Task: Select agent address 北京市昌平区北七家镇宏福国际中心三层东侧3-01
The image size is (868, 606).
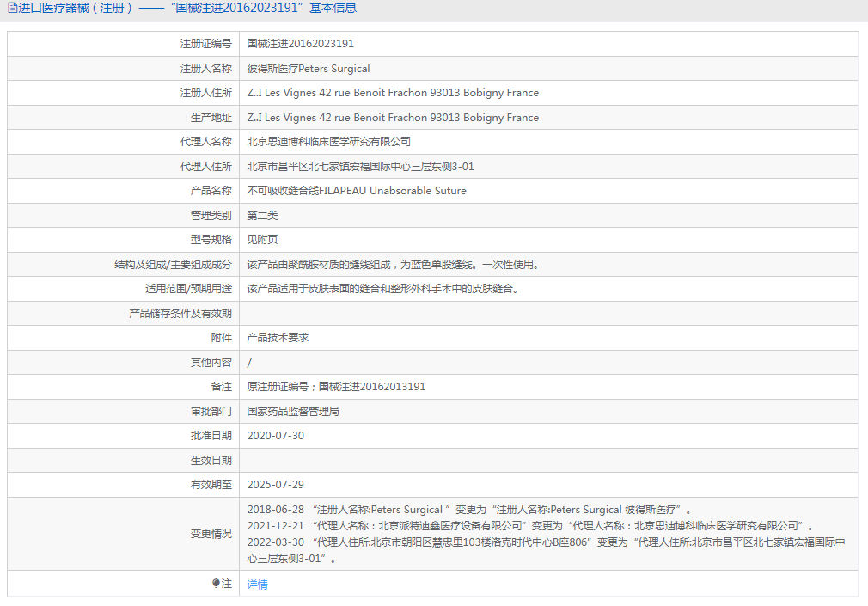Action: point(360,167)
